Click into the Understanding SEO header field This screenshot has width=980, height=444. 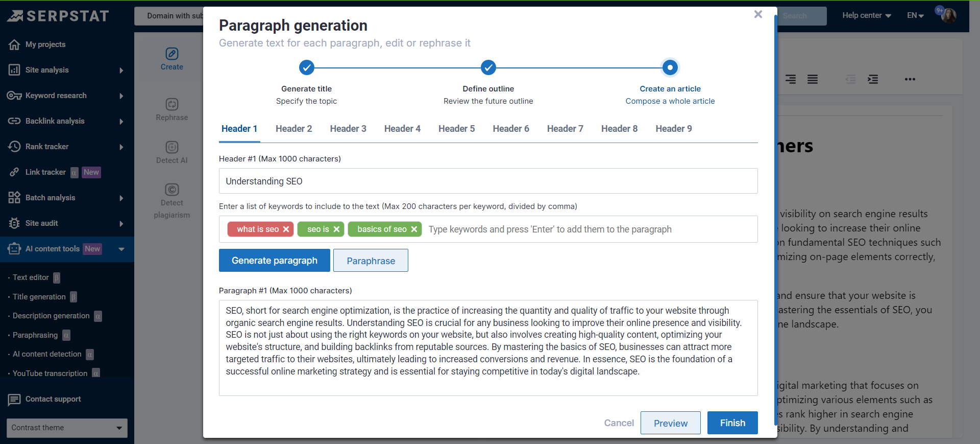tap(488, 181)
